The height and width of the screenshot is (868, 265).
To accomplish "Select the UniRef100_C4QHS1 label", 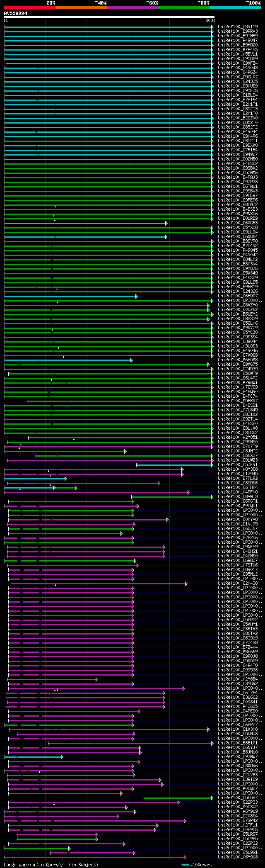I will pos(238,552).
